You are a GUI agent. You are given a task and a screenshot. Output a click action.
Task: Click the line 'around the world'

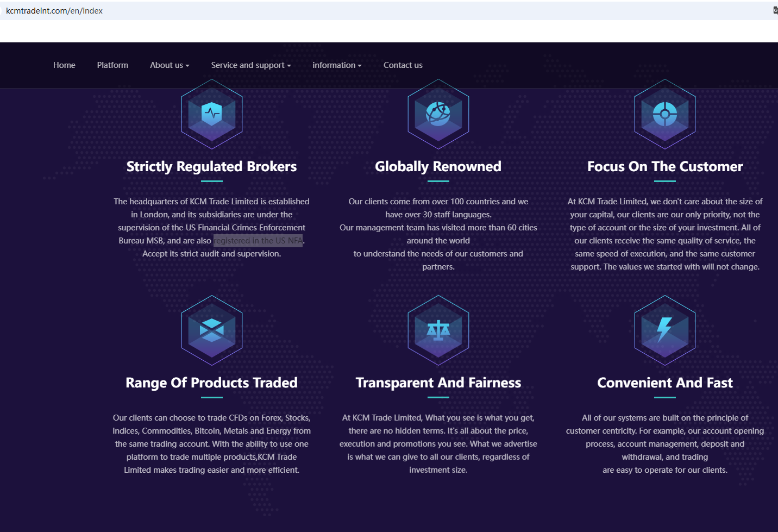(x=438, y=241)
